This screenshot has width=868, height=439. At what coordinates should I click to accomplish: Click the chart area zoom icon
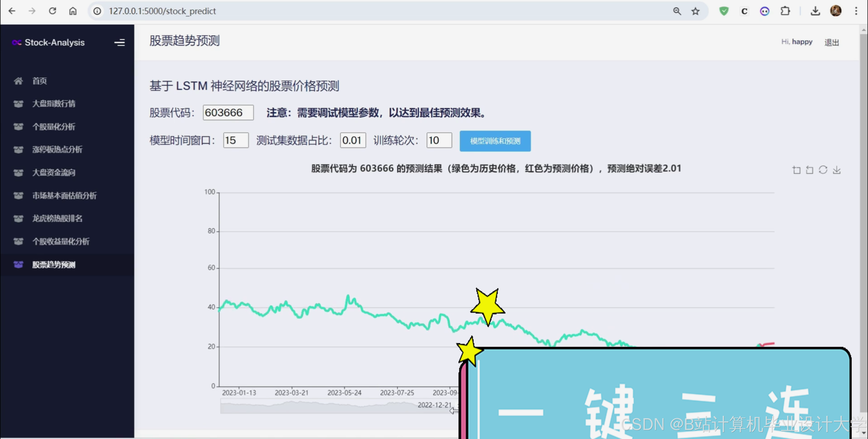click(x=796, y=170)
